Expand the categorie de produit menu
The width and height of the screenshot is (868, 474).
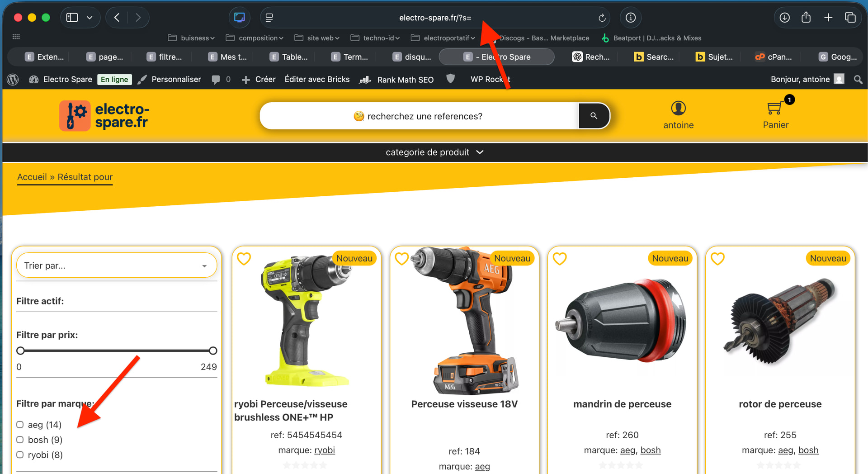434,152
